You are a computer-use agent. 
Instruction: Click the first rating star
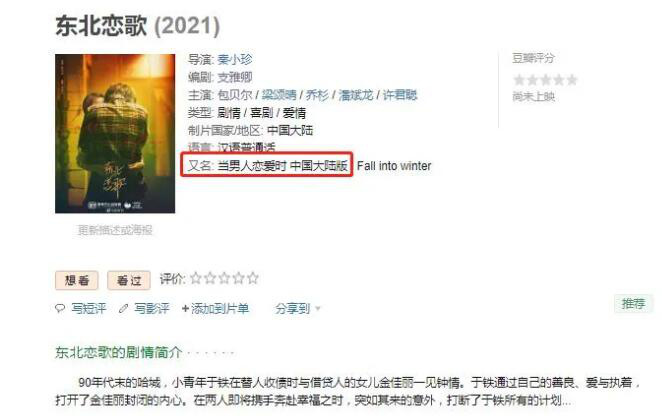195,278
